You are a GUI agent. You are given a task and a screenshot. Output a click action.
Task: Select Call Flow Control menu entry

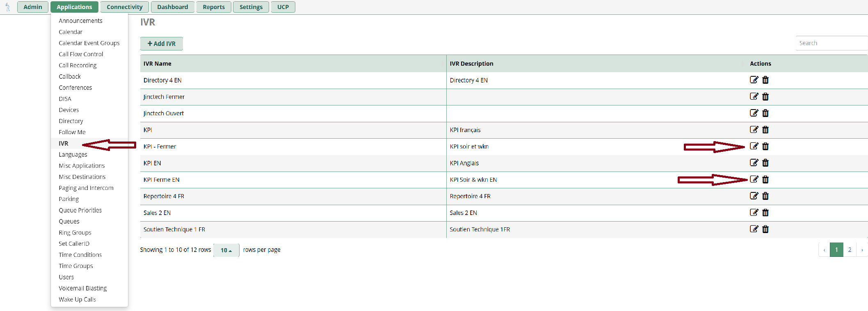pyautogui.click(x=81, y=54)
